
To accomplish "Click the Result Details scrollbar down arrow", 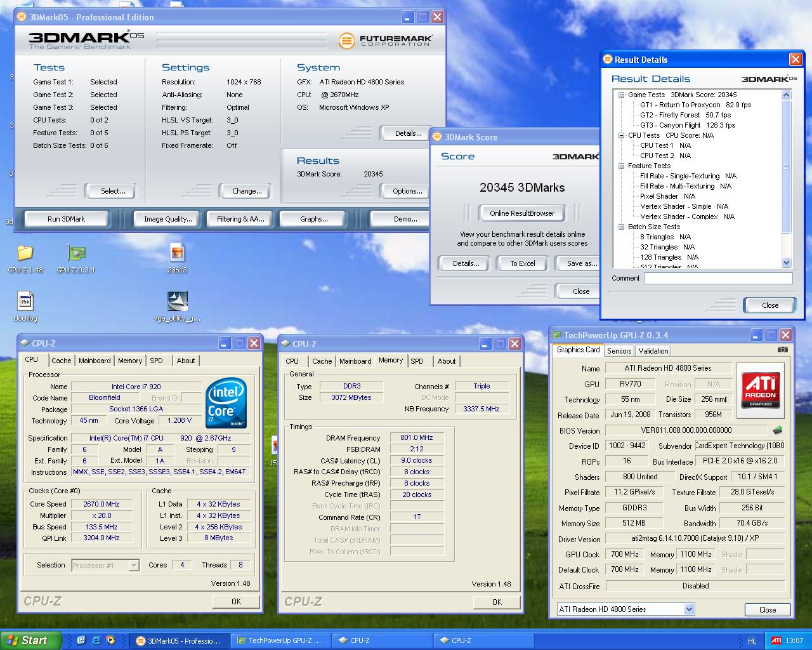I will (787, 262).
